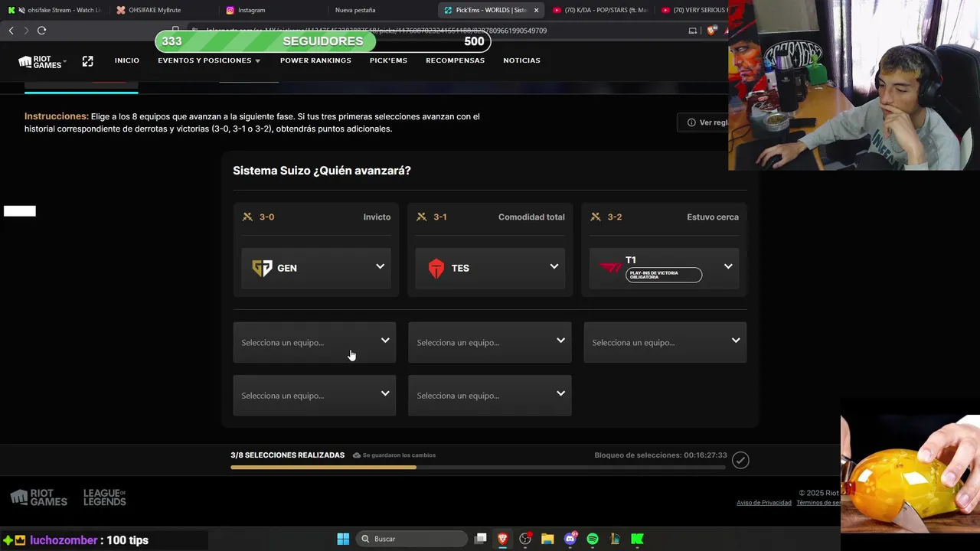980x551 pixels.
Task: Reload the page
Action: coord(41,31)
